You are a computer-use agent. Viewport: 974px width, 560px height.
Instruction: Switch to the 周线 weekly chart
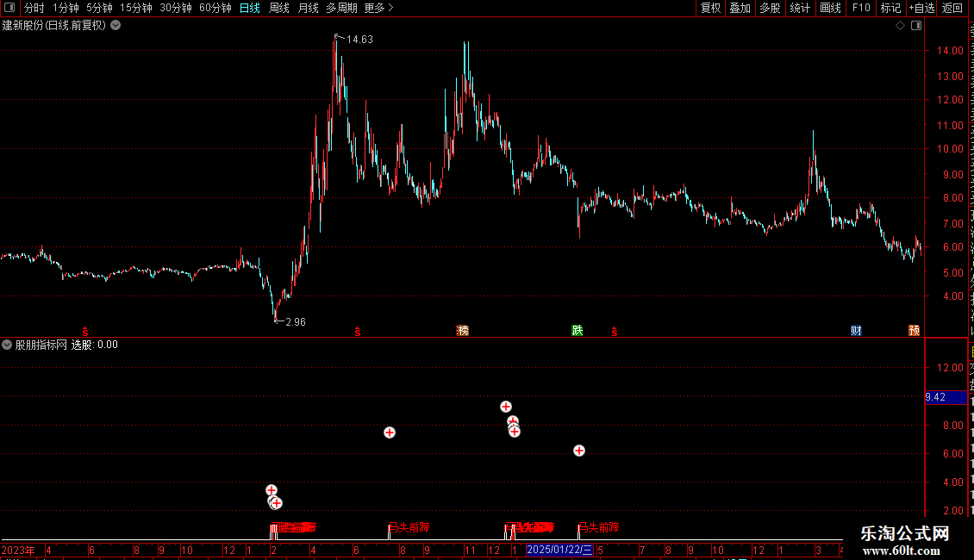click(279, 8)
